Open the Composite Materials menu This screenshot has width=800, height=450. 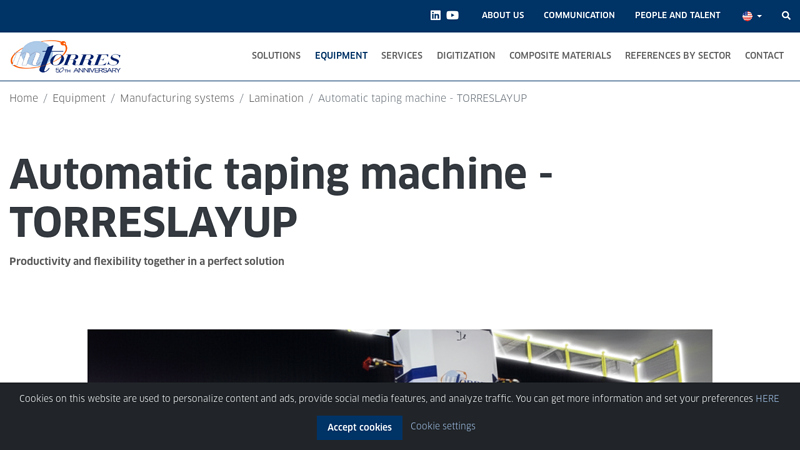(560, 56)
